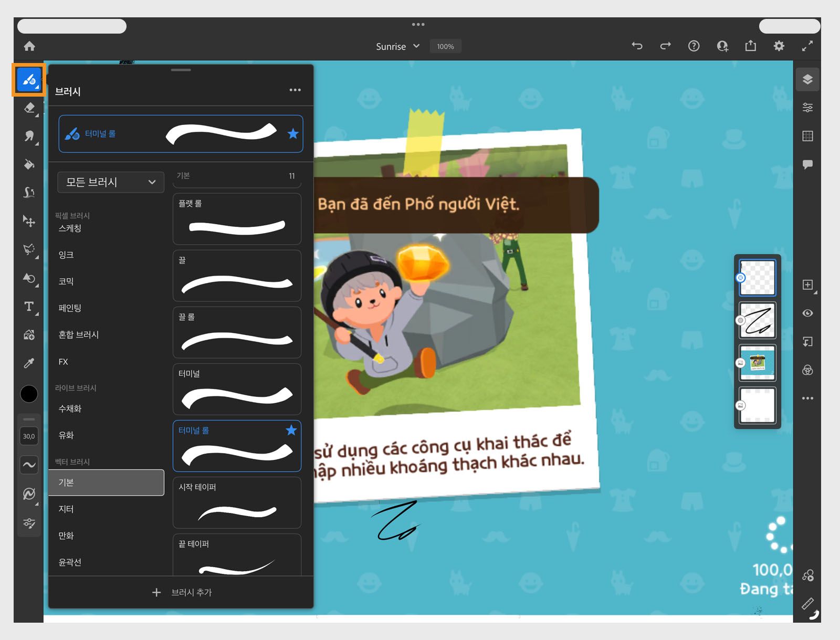Open layer actions more options

coord(807,398)
